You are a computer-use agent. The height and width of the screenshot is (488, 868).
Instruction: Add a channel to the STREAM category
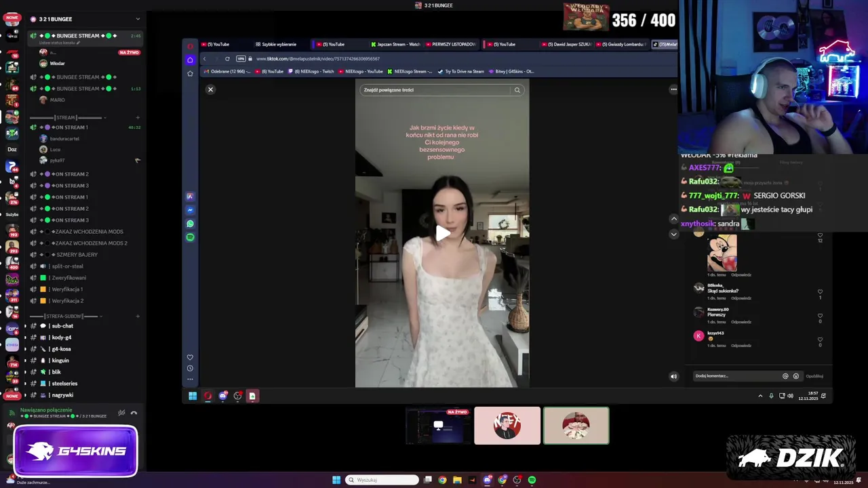[138, 117]
